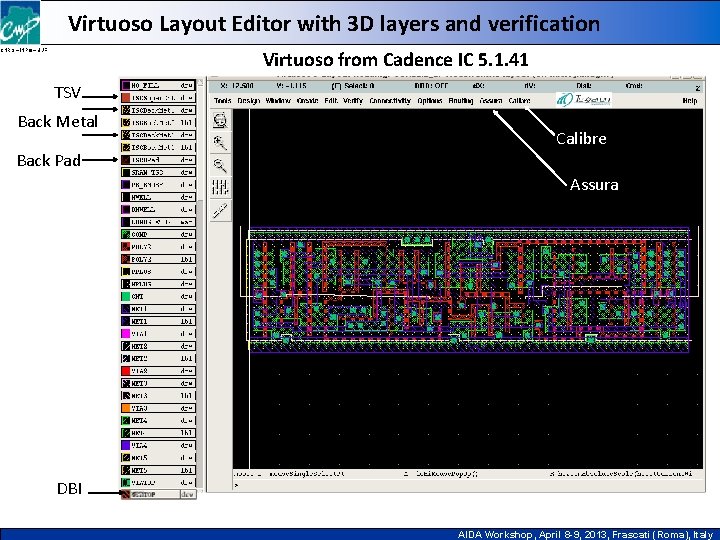Select the SUBTOP drw layer row at the bottom
Screen dimensions: 720x540
click(x=158, y=495)
